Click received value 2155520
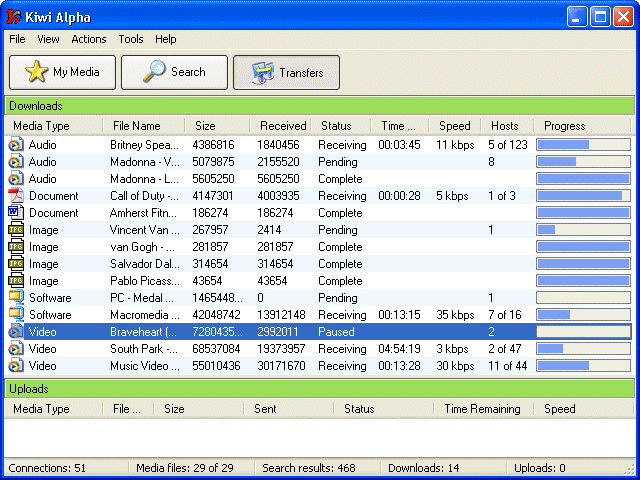This screenshot has width=640, height=480. coord(278,162)
